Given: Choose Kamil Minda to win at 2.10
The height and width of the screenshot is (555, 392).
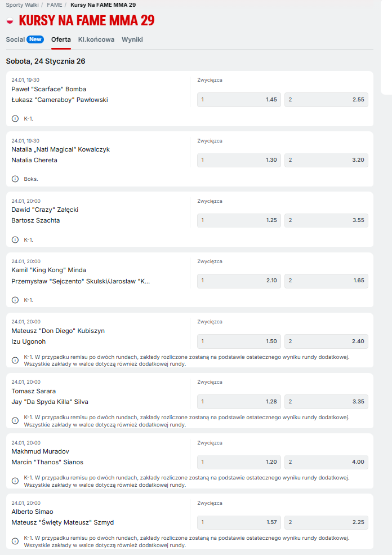Looking at the screenshot, I should click(x=239, y=281).
